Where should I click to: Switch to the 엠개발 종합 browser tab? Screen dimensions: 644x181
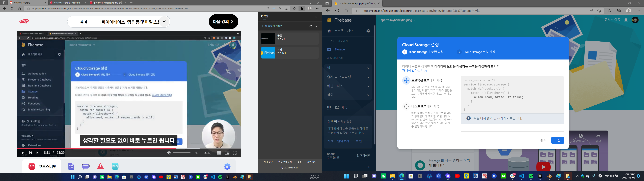[x=108, y=3]
